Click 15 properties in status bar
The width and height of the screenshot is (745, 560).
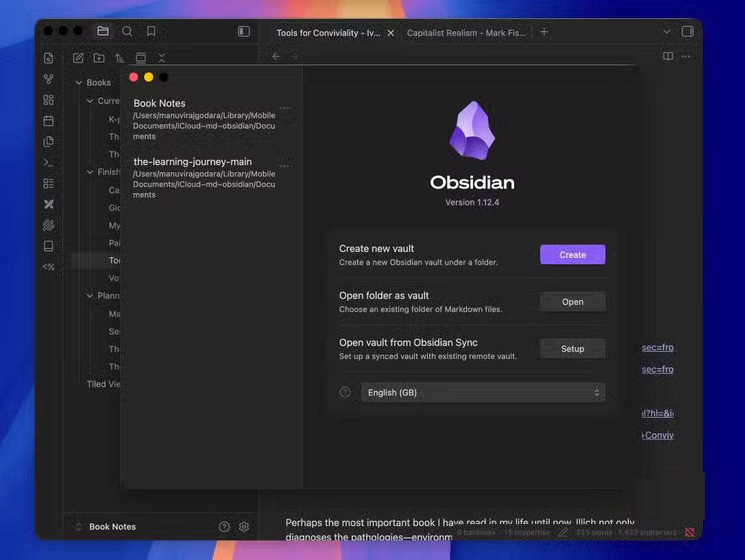pos(527,532)
